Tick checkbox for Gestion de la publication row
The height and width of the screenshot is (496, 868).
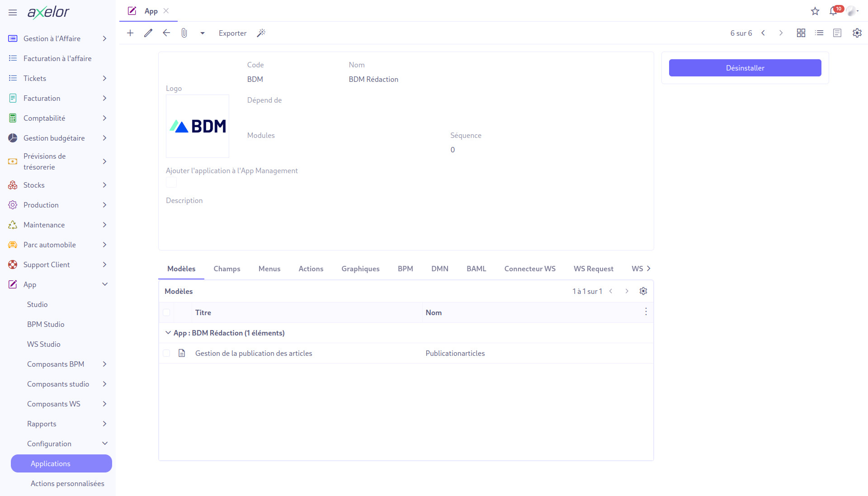[166, 353]
